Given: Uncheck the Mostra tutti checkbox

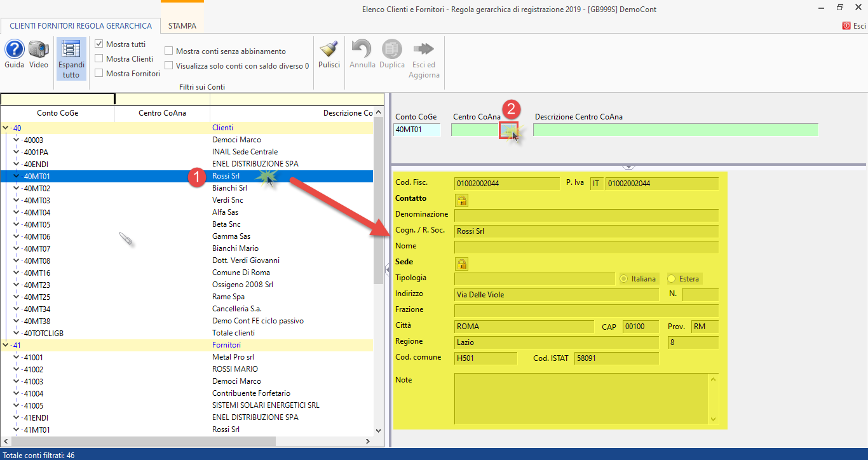Looking at the screenshot, I should click(99, 44).
